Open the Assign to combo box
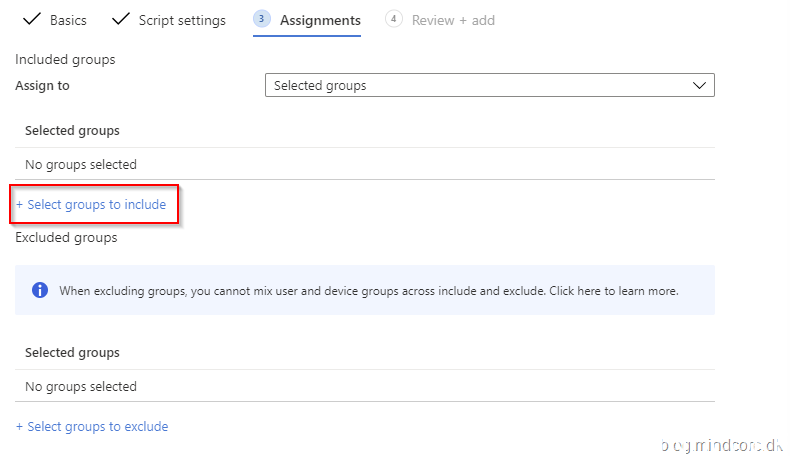The height and width of the screenshot is (456, 790). coord(480,86)
